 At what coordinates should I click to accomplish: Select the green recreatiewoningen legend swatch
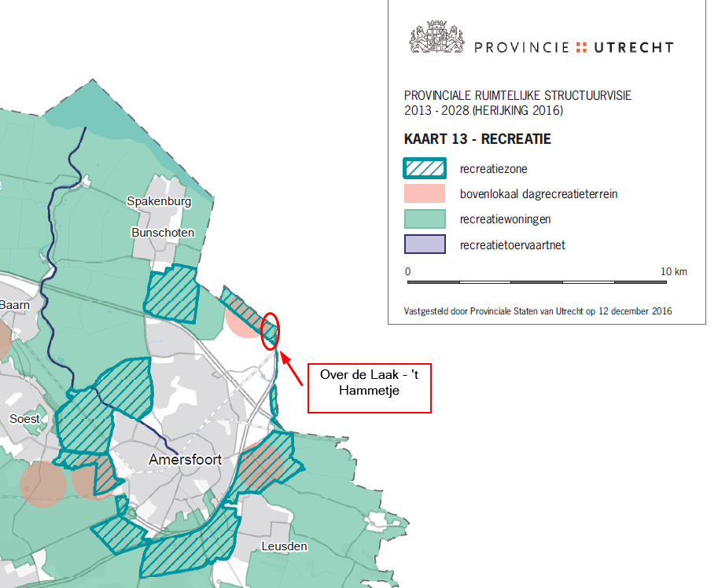[425, 219]
